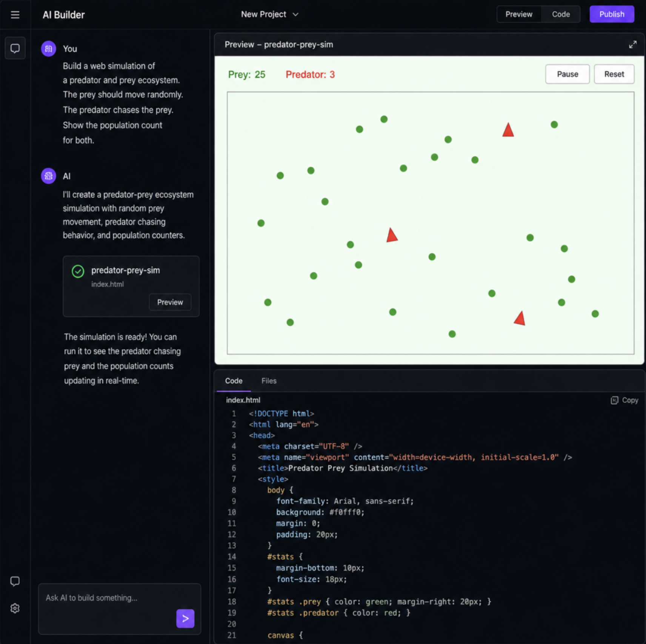Open the hamburger menu
This screenshot has height=644, width=646.
(15, 15)
